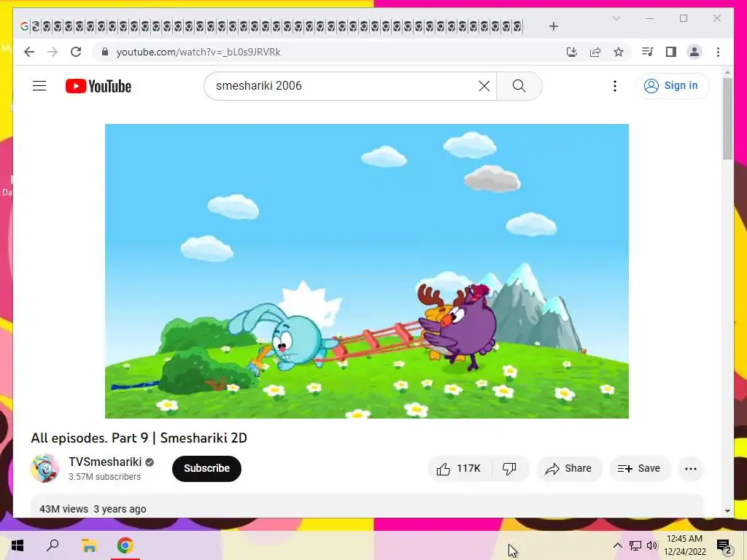Install app icon in the address bar
The width and height of the screenshot is (747, 560).
(572, 52)
